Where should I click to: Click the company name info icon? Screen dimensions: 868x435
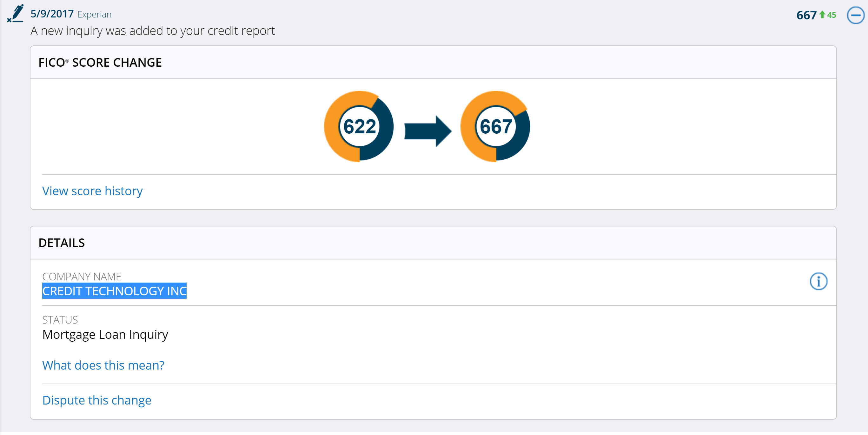pyautogui.click(x=818, y=281)
